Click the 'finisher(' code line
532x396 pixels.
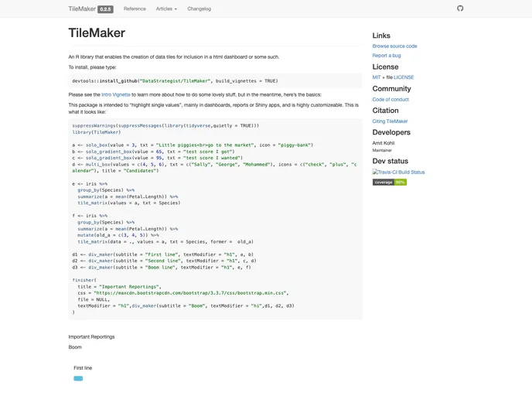pos(84,280)
